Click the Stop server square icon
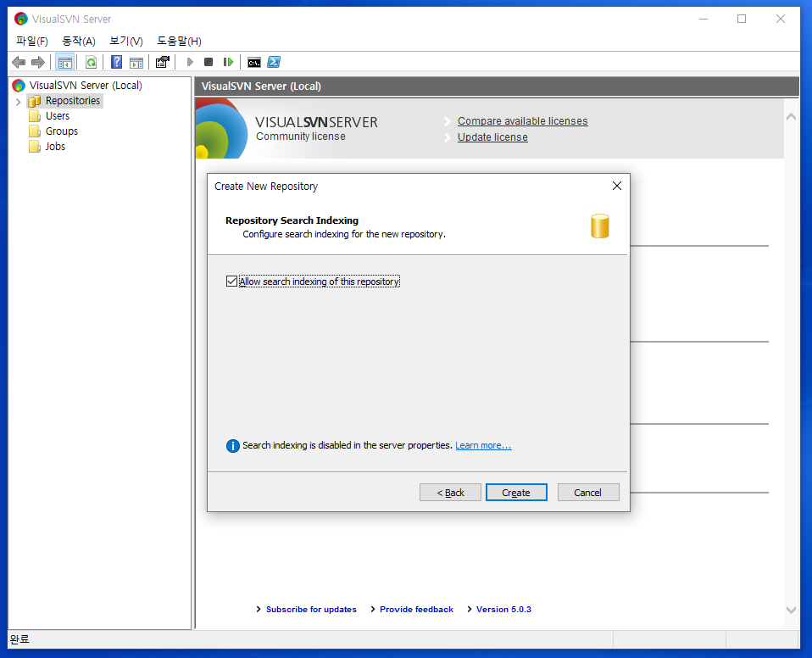 [209, 62]
